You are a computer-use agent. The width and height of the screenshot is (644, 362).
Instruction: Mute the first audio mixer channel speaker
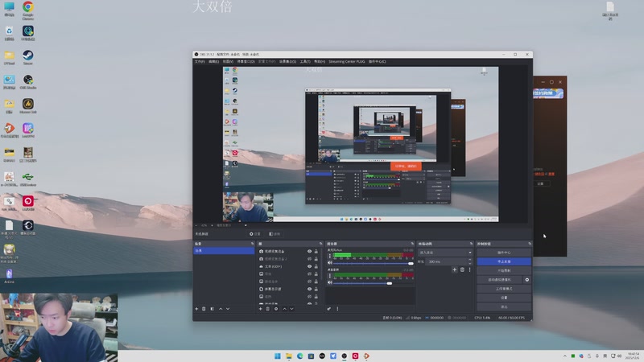pos(330,263)
